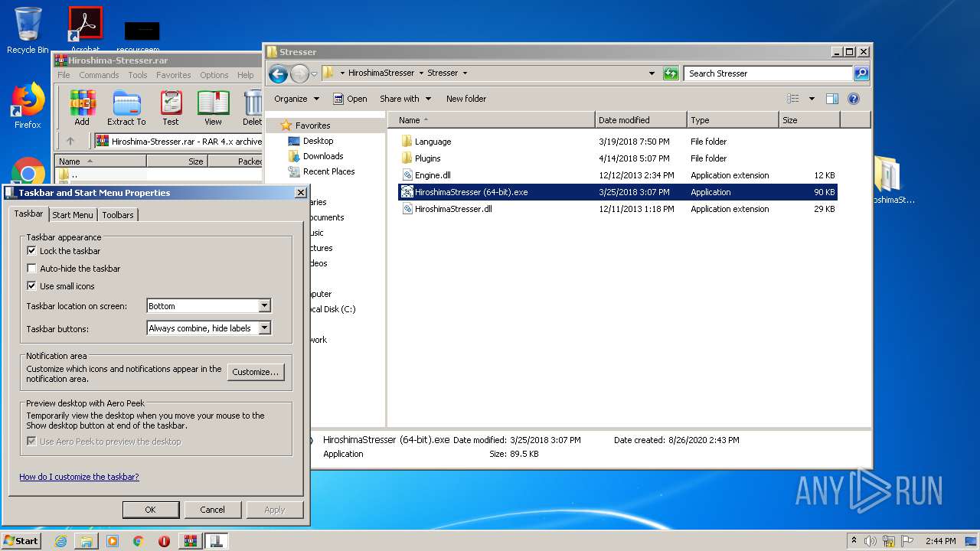Uncheck Use small icons checkbox

[31, 286]
